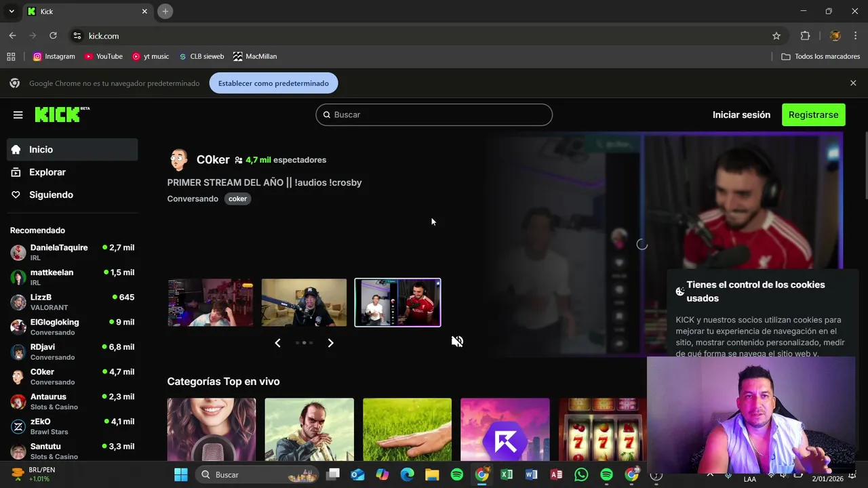Open Chrome apps grid in bookmarks bar

[x=11, y=56]
